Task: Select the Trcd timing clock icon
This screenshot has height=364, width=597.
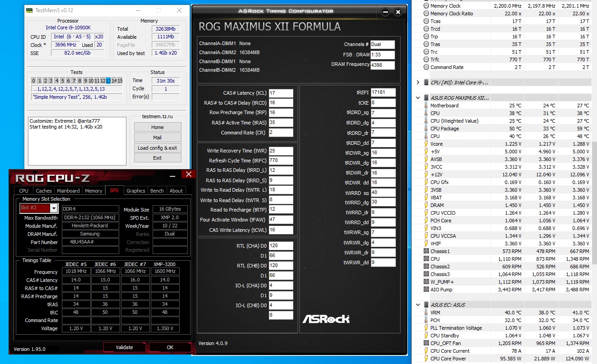Action: (426, 29)
